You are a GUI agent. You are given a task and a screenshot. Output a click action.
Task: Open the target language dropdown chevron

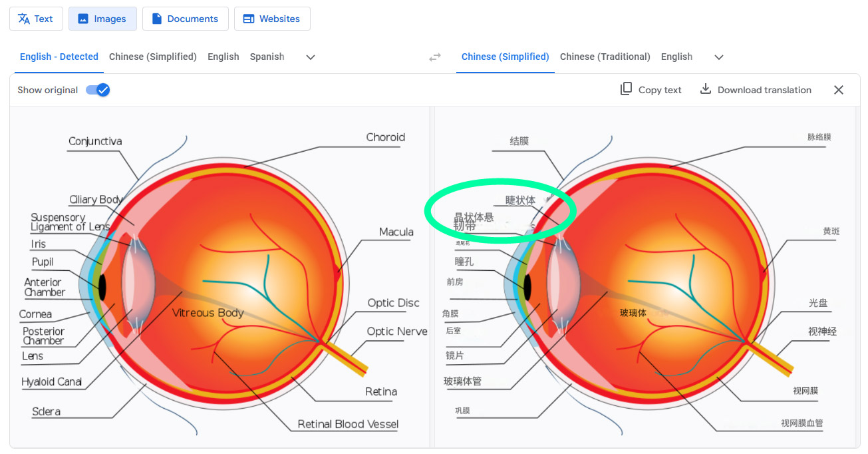click(x=718, y=58)
